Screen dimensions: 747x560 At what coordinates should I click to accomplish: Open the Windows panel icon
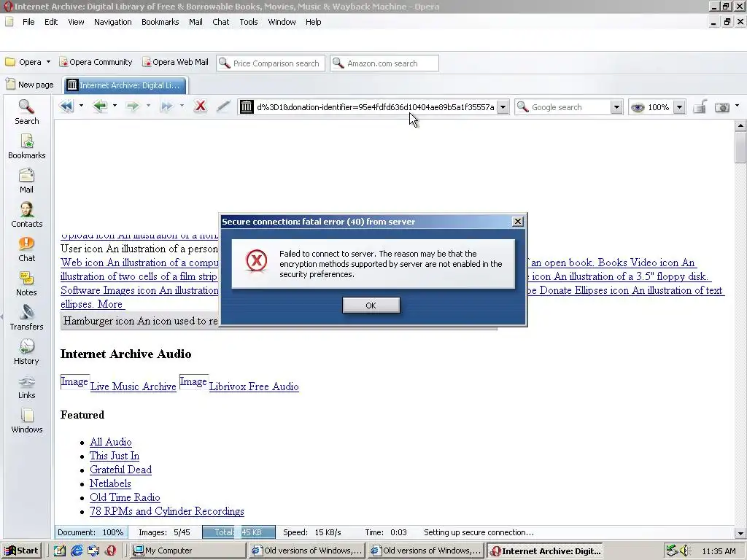(27, 421)
